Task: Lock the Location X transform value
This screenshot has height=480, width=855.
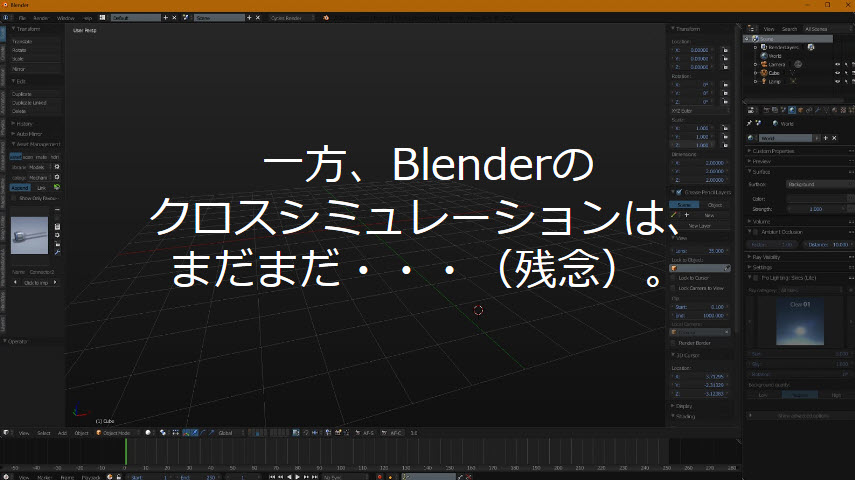Action: [725, 50]
